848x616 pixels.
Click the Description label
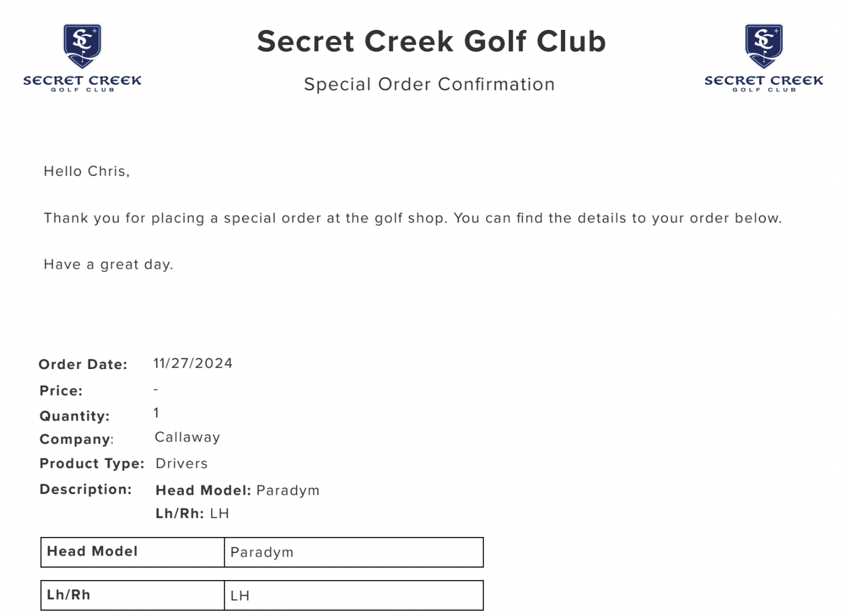click(86, 489)
